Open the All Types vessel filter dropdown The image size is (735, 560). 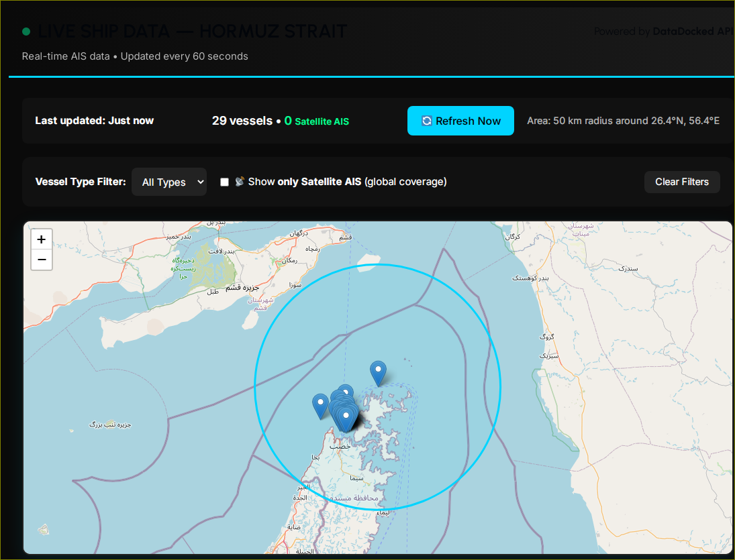coord(168,182)
